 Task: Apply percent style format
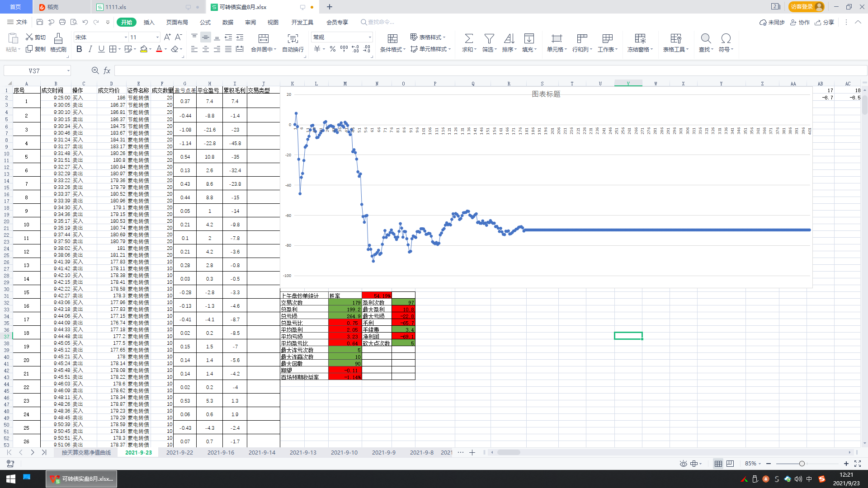(x=333, y=49)
